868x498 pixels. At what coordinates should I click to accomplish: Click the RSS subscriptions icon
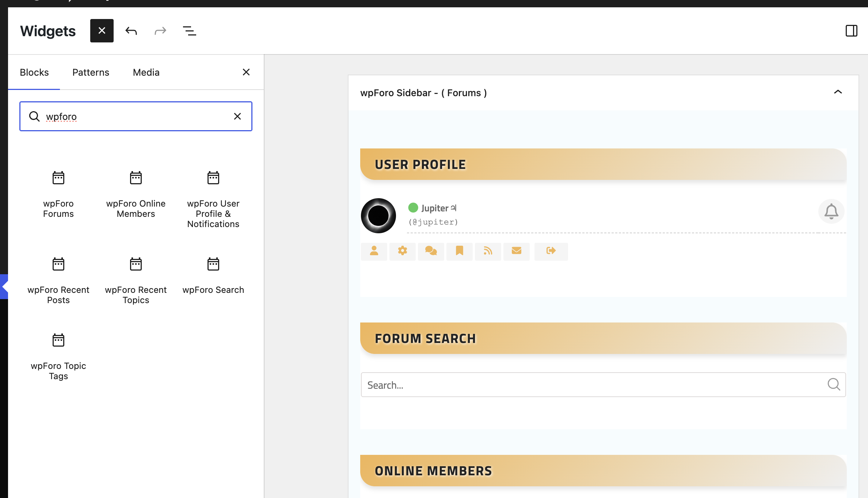pos(488,251)
